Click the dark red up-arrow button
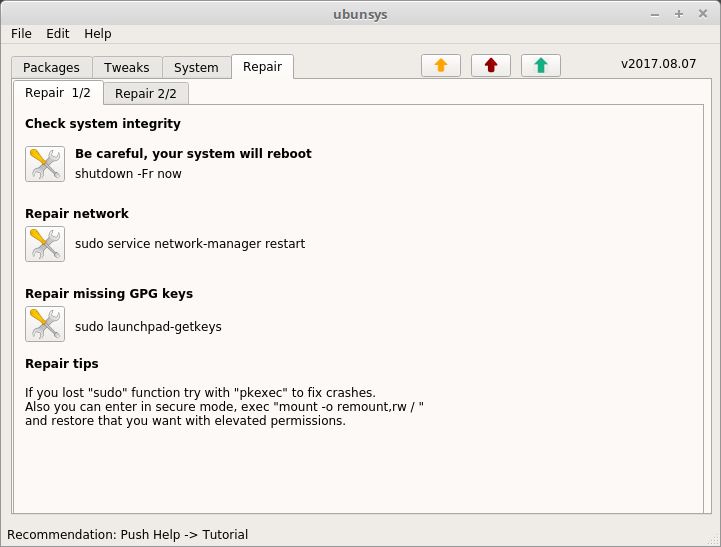721x547 pixels. [x=491, y=65]
